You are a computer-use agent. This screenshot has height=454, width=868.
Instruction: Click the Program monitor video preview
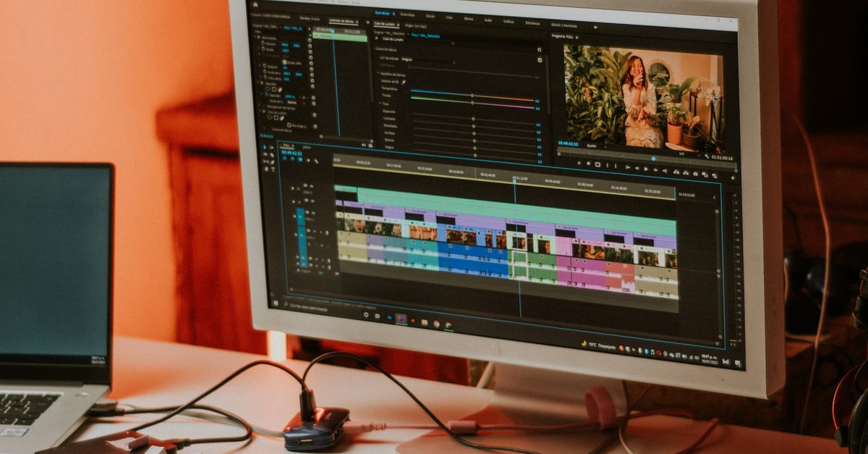(643, 97)
